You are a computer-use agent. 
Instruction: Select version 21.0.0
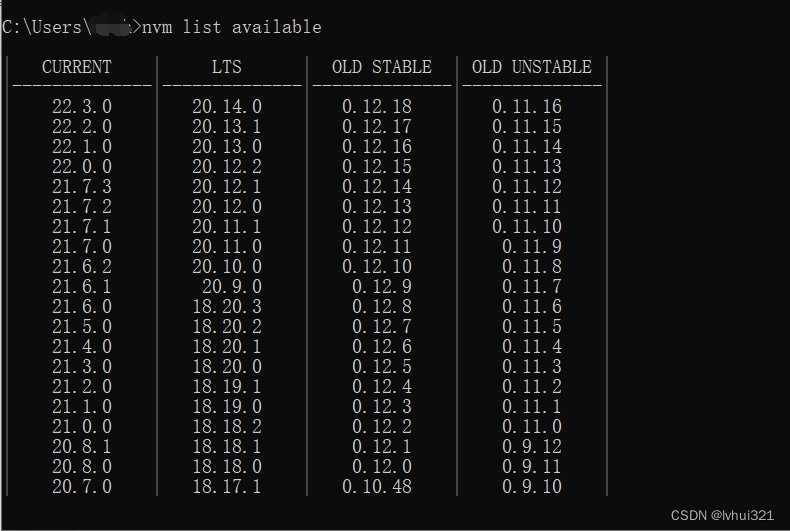[x=82, y=426]
